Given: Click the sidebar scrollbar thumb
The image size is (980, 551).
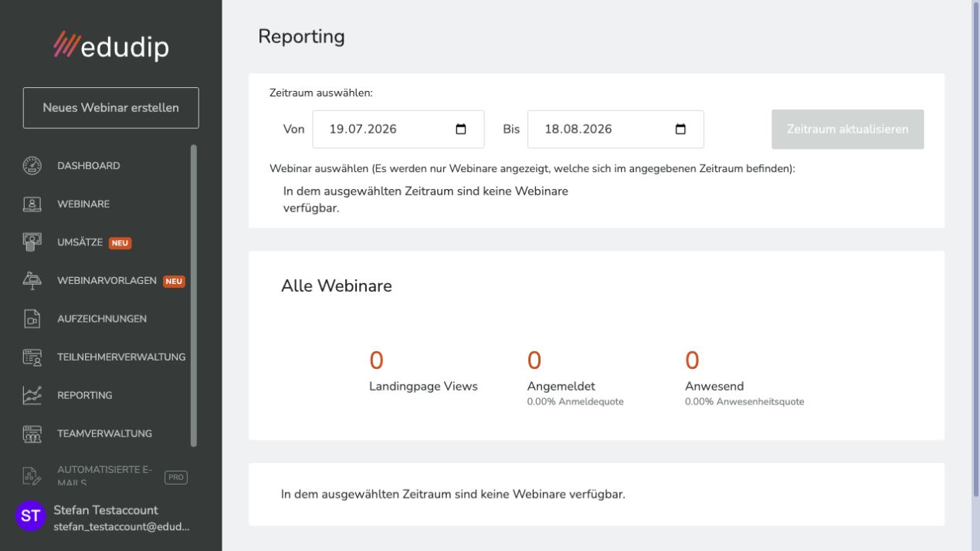Looking at the screenshot, I should click(194, 296).
